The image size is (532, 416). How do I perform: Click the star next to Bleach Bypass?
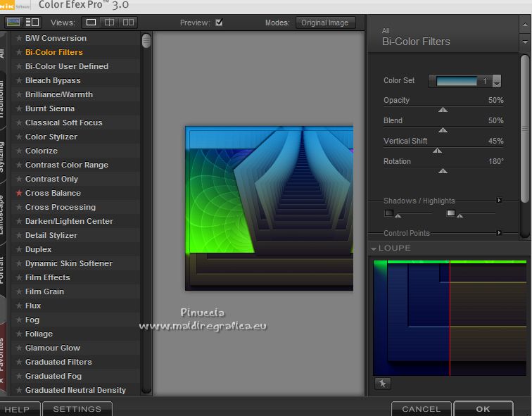pyautogui.click(x=19, y=80)
